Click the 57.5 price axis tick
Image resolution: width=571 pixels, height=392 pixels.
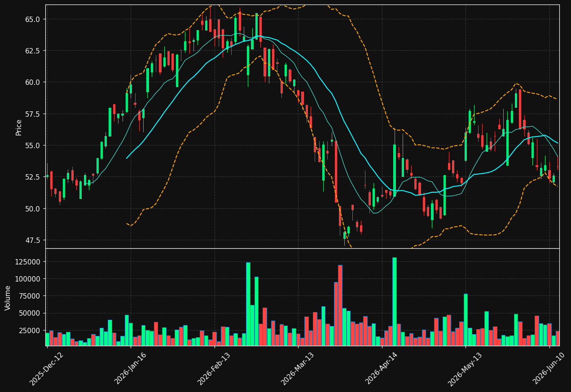tap(33, 114)
